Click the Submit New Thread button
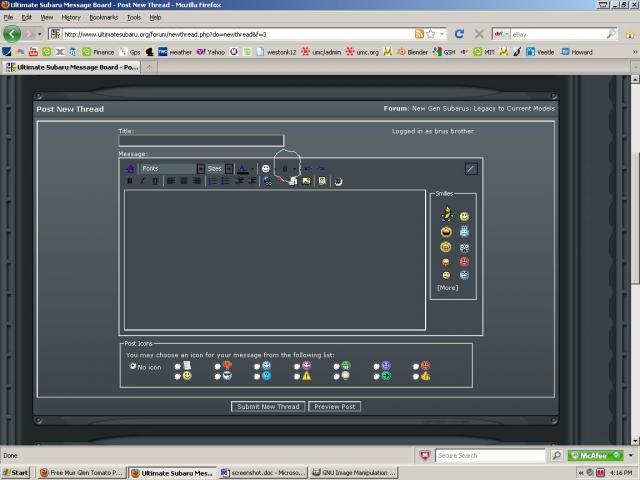This screenshot has height=480, width=640. [x=268, y=406]
